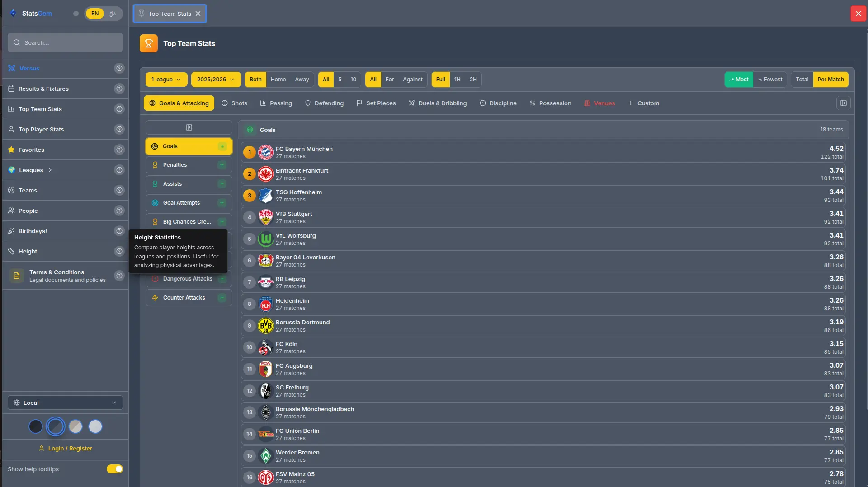Click the FC Bayern München club crest
The height and width of the screenshot is (487, 868).
click(x=266, y=152)
